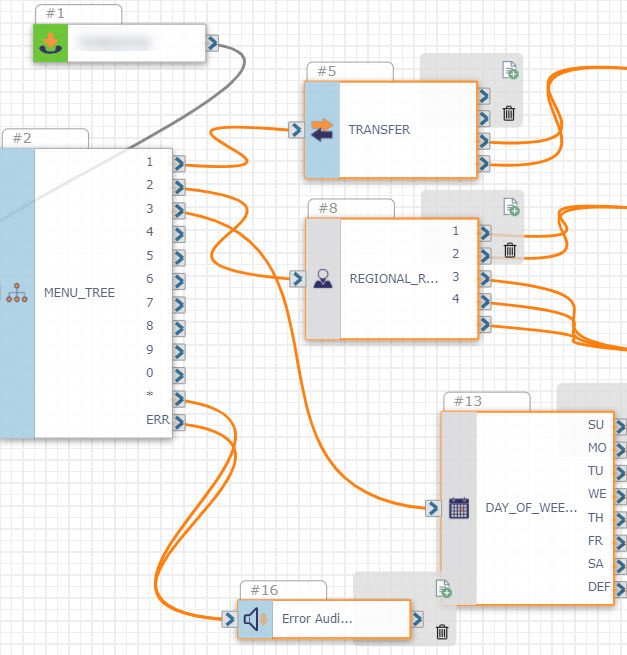Viewport: 627px width, 655px height.
Task: Copy node #8 using the add-page icon
Action: coord(511,208)
